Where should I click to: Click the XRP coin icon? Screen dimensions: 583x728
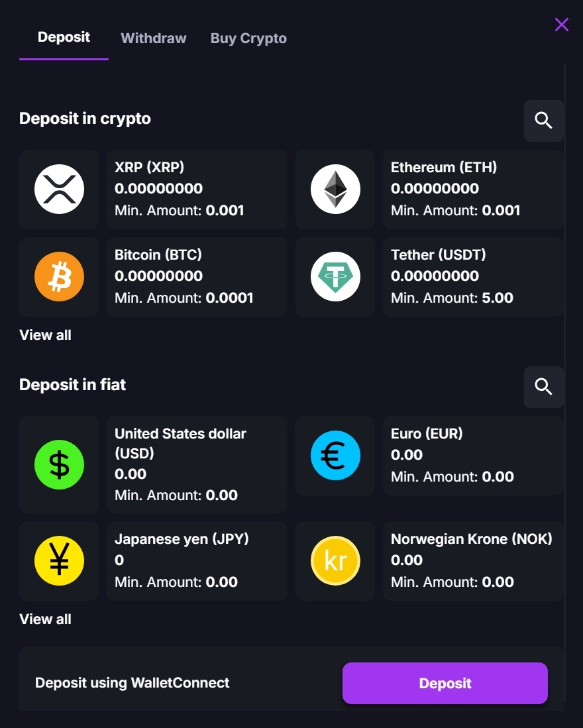click(59, 189)
